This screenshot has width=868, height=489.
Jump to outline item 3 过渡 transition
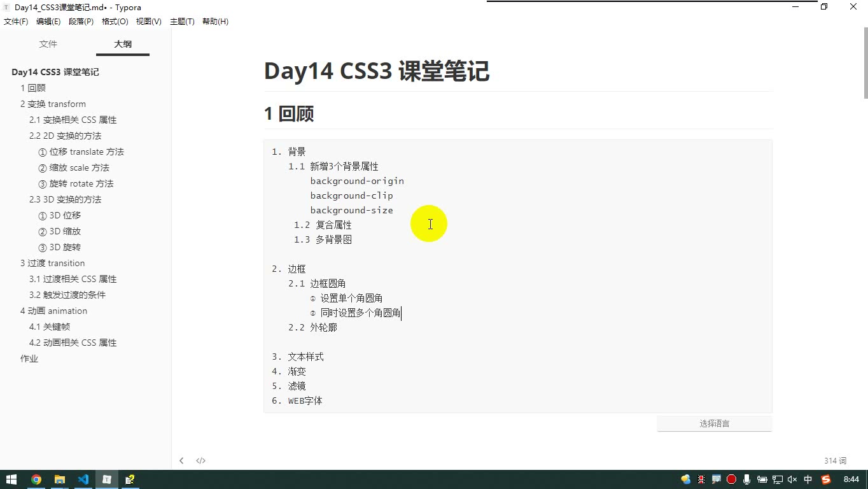52,263
